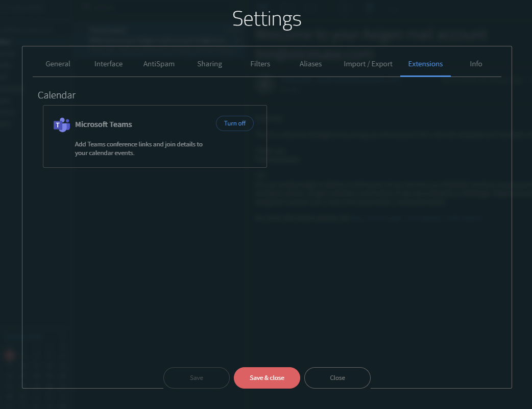The height and width of the screenshot is (409, 532).
Task: Select the active Extensions tab
Action: tap(425, 64)
